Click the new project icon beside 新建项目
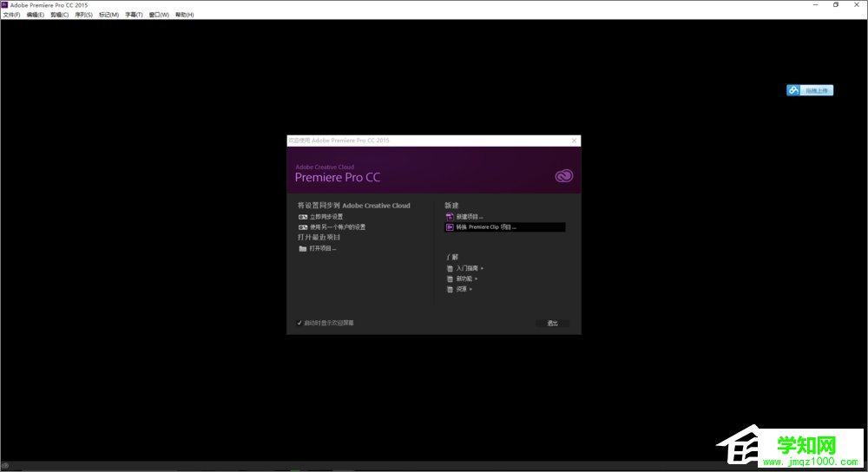The image size is (868, 472). pos(450,217)
